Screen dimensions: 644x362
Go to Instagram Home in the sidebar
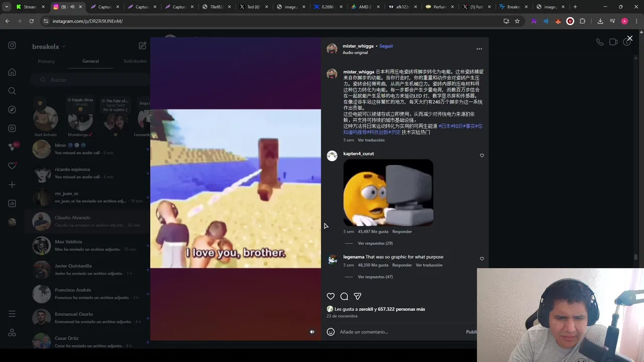point(12,72)
